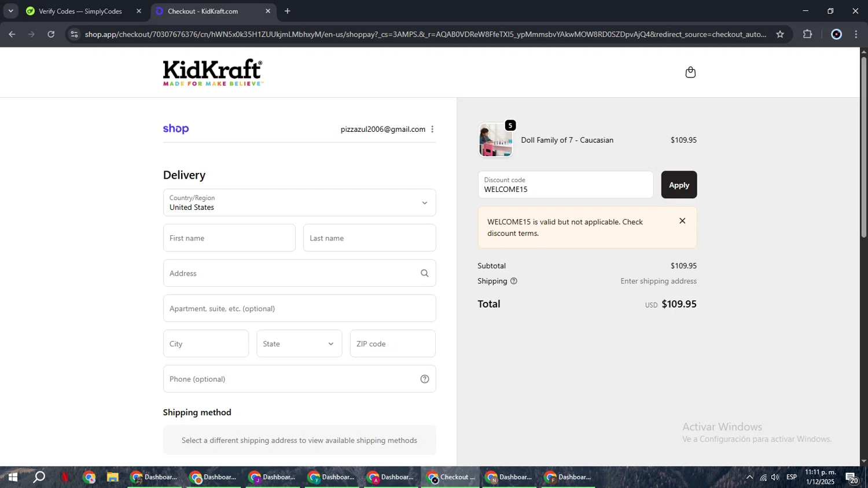Bookmark this page with the star icon

[x=780, y=34]
